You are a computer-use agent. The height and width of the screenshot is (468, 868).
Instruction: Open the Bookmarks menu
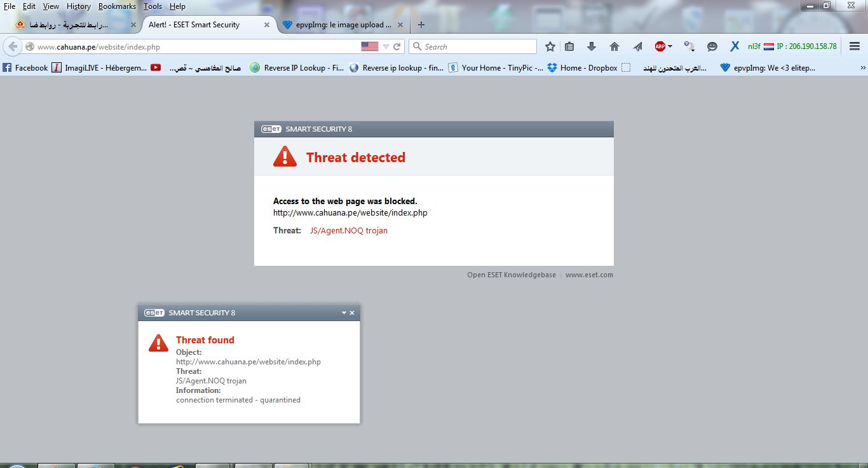point(117,6)
